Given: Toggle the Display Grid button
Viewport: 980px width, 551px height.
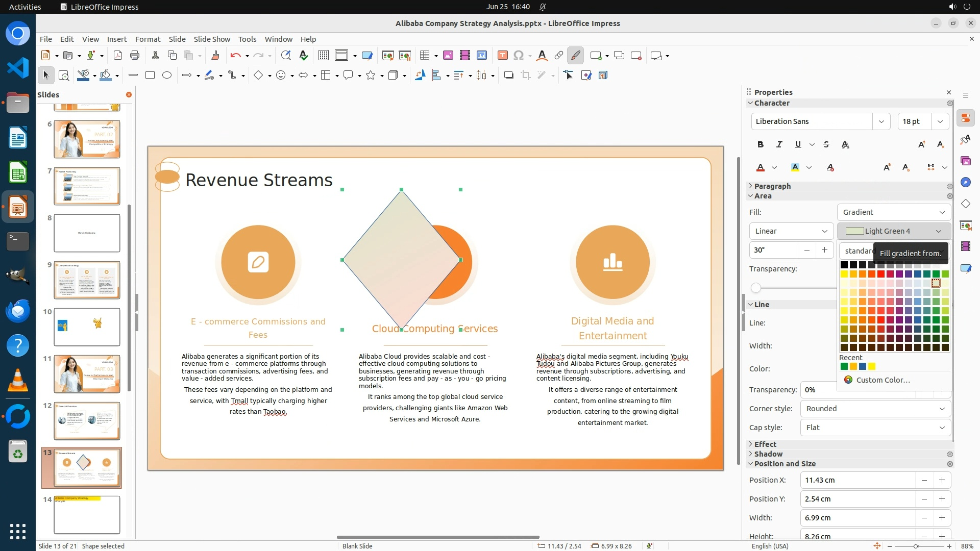Looking at the screenshot, I should point(323,55).
